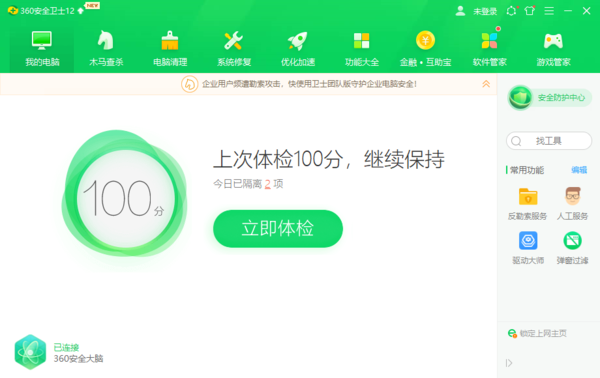The image size is (600, 378).
Task: Open the notification bell-like icon in title bar
Action: pyautogui.click(x=512, y=11)
